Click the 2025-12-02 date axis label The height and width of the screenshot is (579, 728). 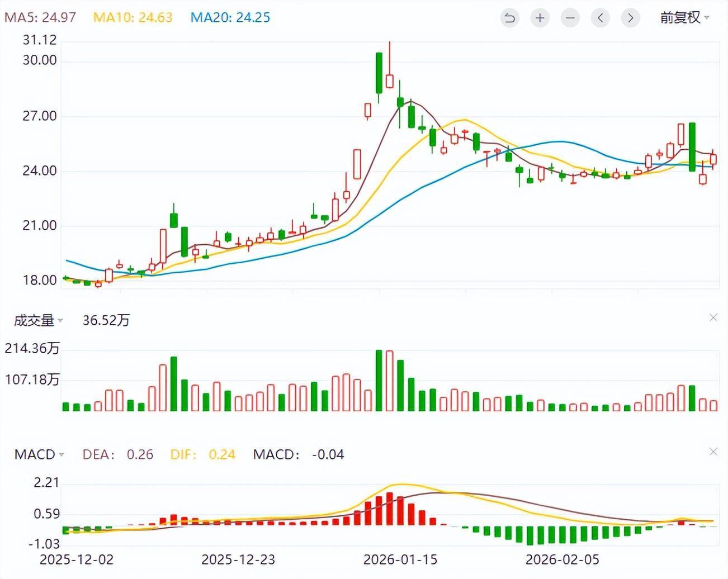click(x=77, y=559)
